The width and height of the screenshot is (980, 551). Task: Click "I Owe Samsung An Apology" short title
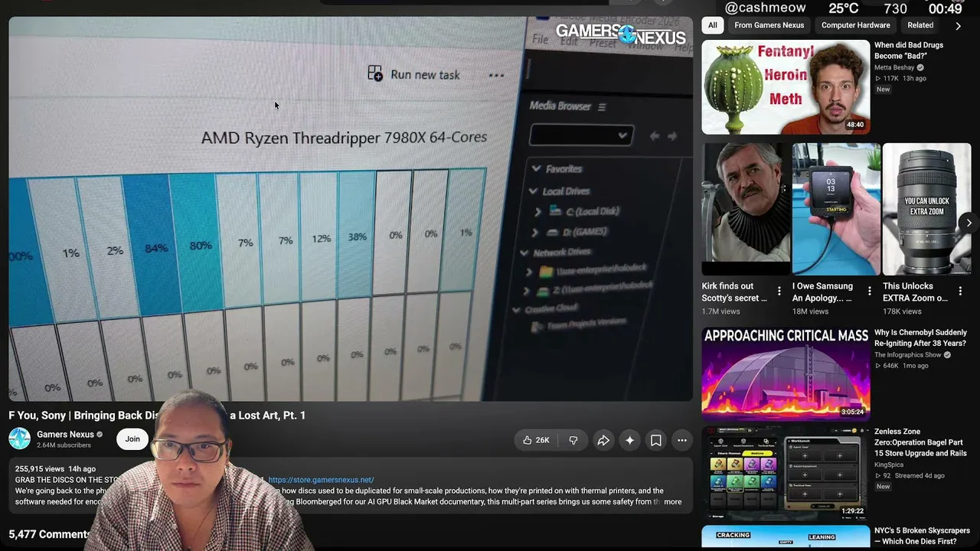coord(823,292)
